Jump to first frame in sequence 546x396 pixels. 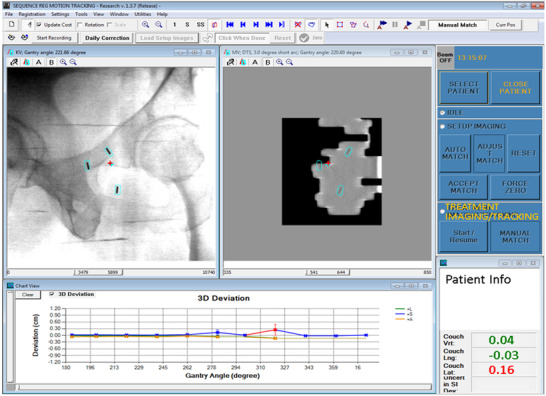(230, 24)
